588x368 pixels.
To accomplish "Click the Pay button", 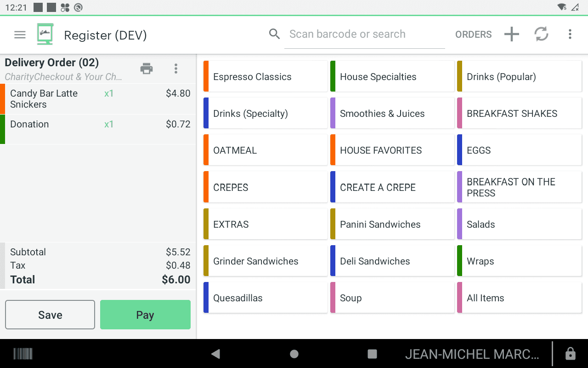I will pyautogui.click(x=145, y=315).
